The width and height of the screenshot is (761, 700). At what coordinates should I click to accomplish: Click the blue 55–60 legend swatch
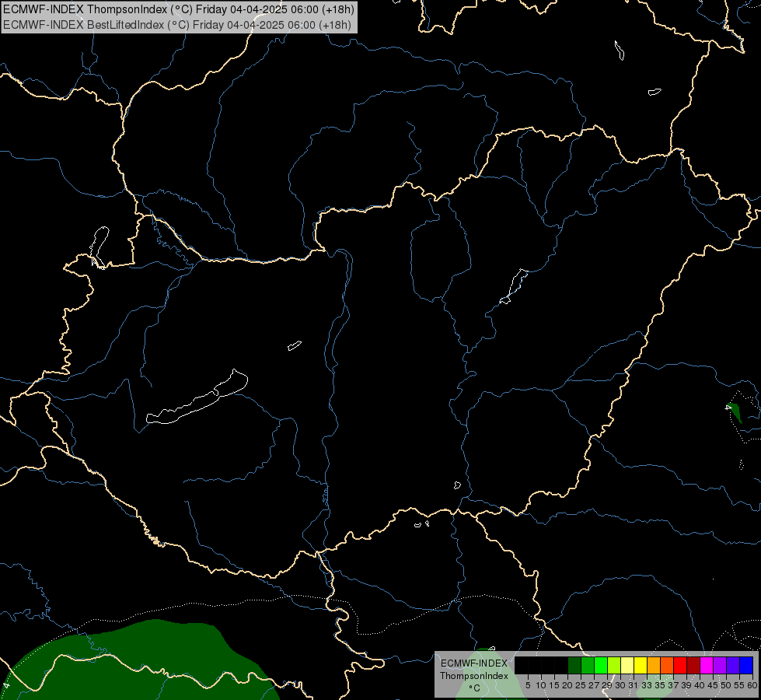coord(746,665)
